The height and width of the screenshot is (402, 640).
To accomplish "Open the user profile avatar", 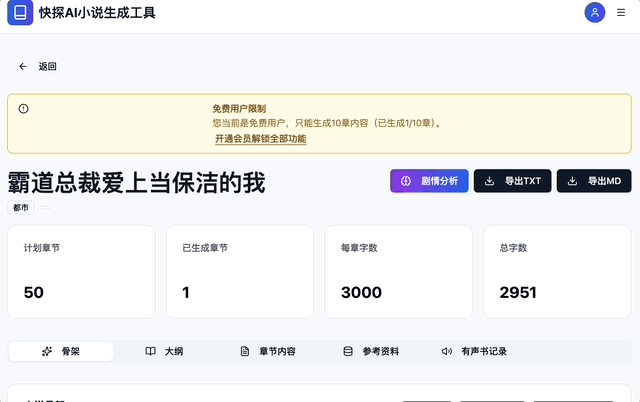I will [x=595, y=13].
